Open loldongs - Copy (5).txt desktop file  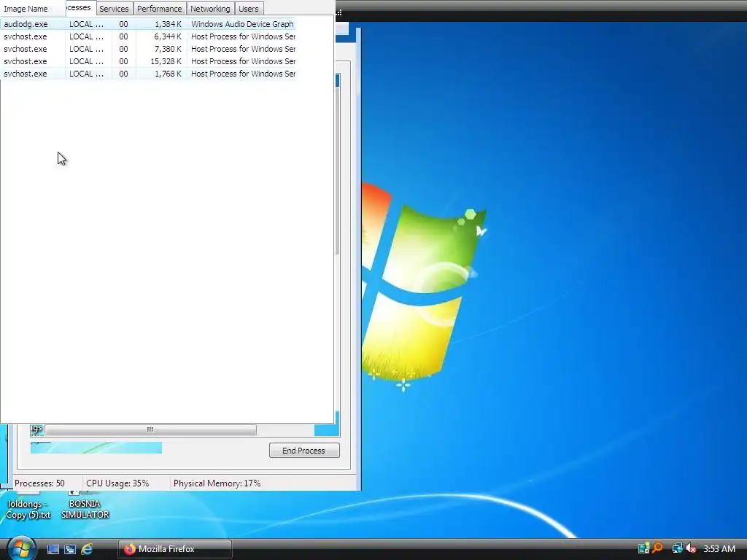pyautogui.click(x=28, y=509)
